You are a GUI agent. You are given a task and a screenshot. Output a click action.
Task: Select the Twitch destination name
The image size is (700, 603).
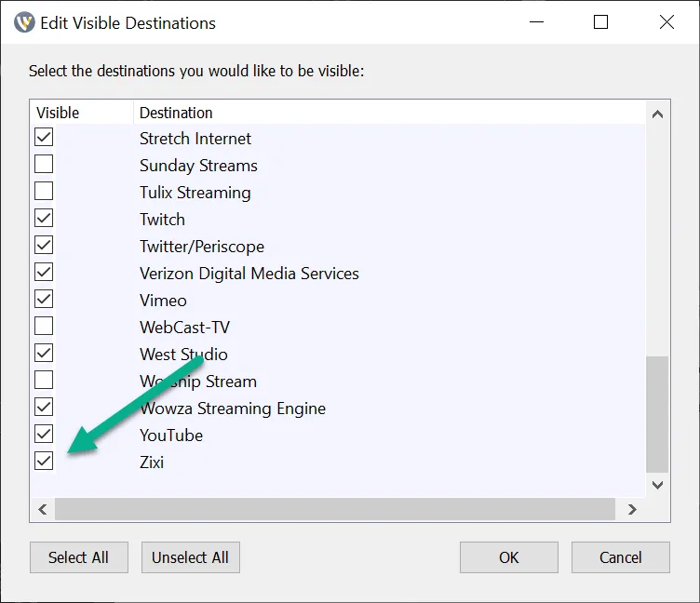(x=162, y=220)
